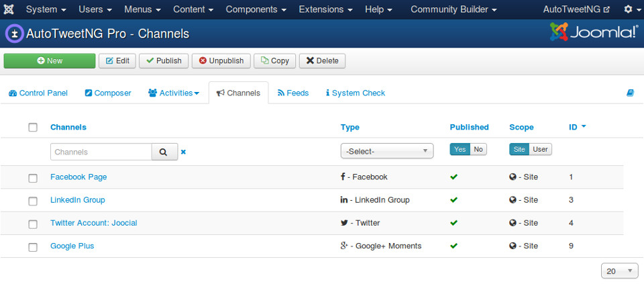Click the Publish toolbar button
Viewport: 644px width, 284px height.
(x=164, y=61)
